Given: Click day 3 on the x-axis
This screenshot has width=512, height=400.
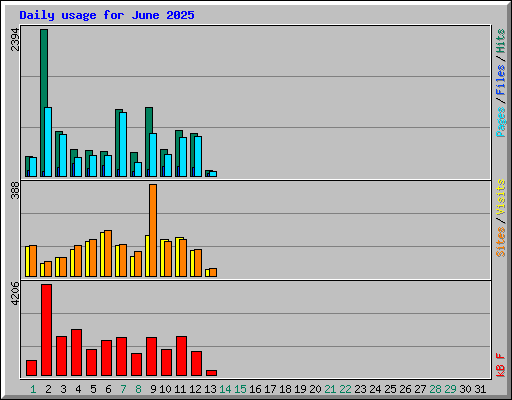Looking at the screenshot, I should (63, 389).
